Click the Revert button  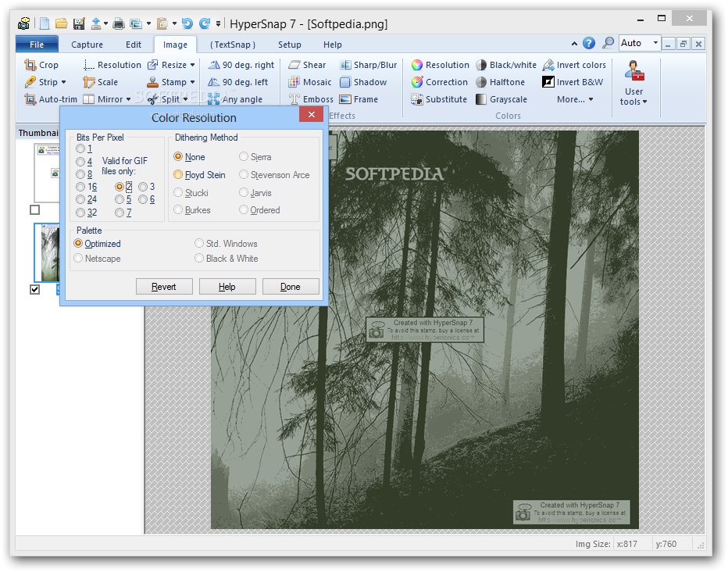pos(164,287)
